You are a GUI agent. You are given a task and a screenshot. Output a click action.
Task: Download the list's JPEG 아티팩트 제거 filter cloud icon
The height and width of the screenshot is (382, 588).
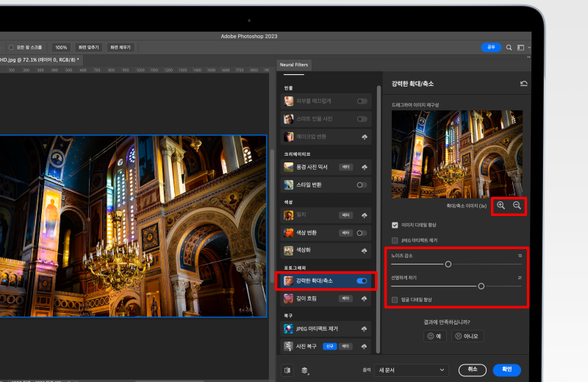coord(364,329)
